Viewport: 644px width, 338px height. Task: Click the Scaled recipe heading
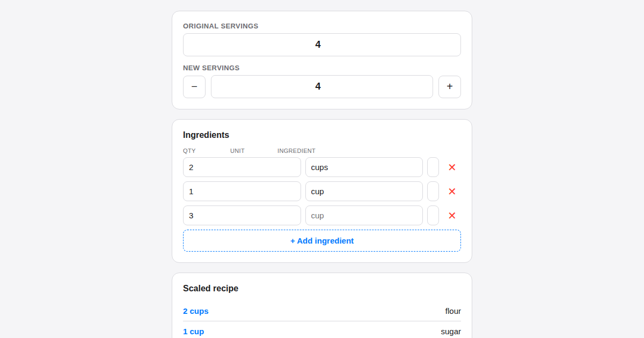pyautogui.click(x=211, y=288)
